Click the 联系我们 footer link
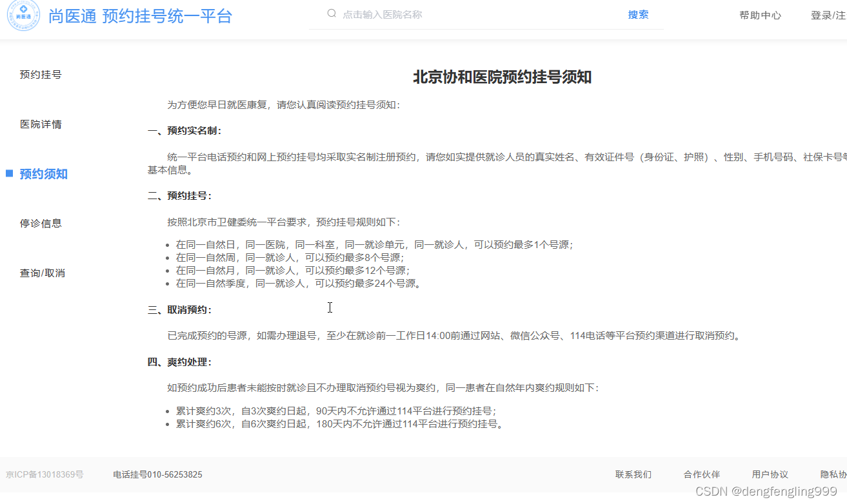Viewport: 847px width, 504px height. [x=633, y=474]
